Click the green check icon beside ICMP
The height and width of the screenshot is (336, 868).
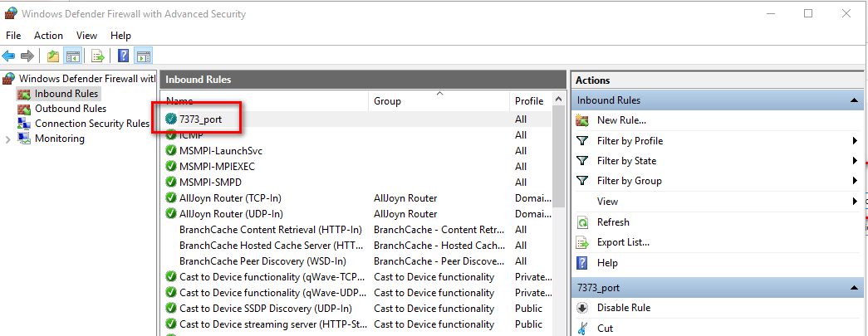click(x=170, y=135)
